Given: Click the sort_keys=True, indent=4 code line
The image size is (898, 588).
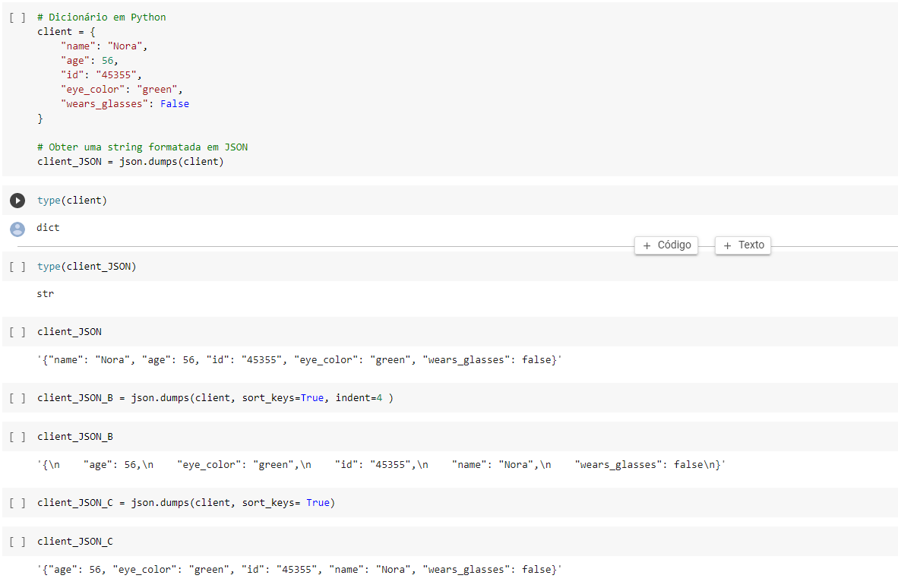Looking at the screenshot, I should pos(215,398).
